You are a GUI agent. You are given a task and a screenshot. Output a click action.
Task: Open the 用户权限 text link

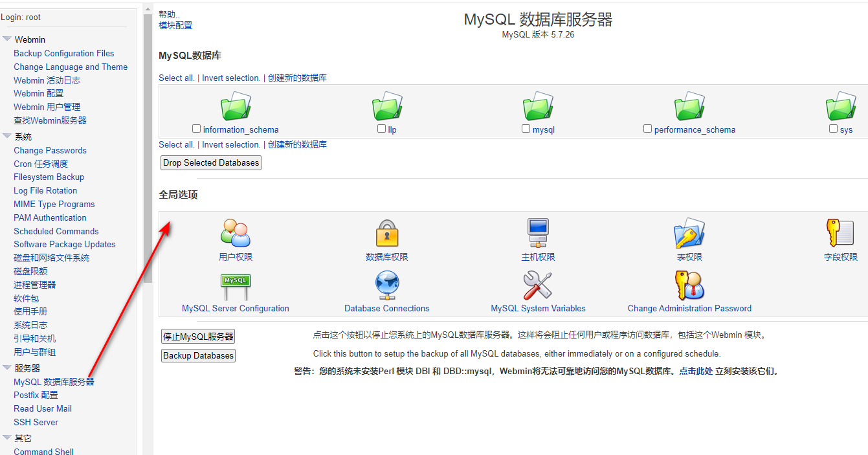coord(236,257)
